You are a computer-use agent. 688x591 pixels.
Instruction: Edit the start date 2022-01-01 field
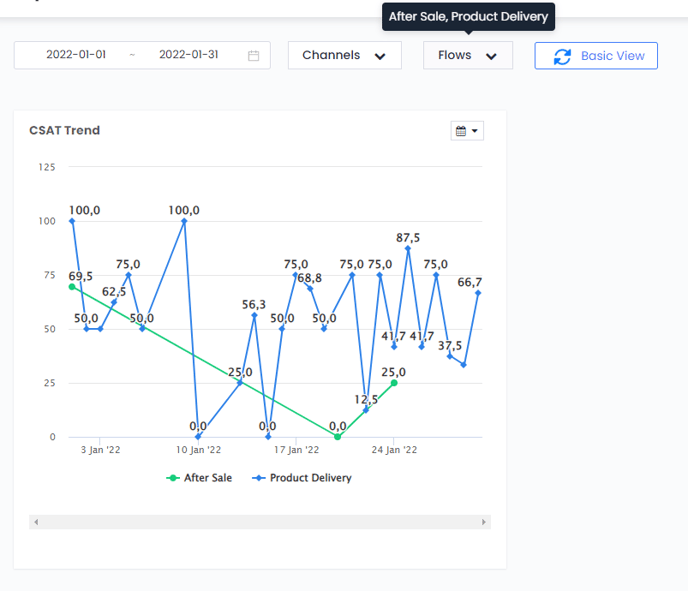(76, 55)
